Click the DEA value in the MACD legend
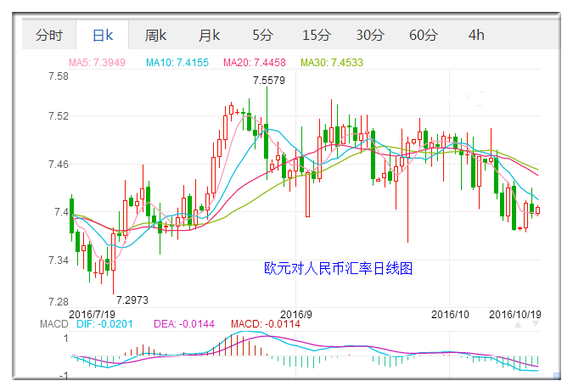573x392 pixels. 177,324
